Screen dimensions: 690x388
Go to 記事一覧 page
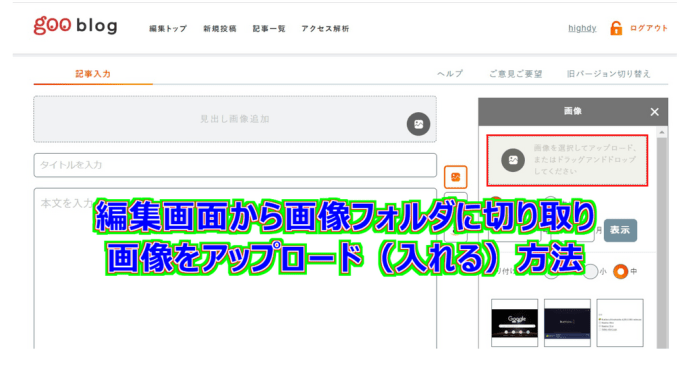coord(269,29)
